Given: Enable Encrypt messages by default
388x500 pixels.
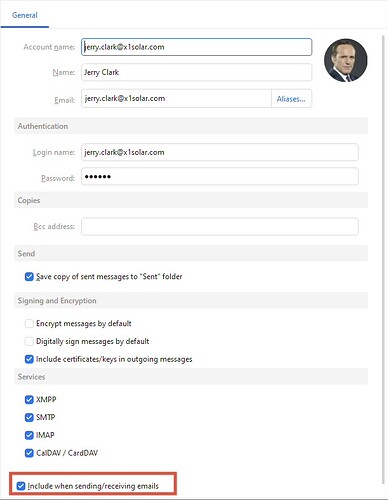Looking at the screenshot, I should (x=29, y=324).
